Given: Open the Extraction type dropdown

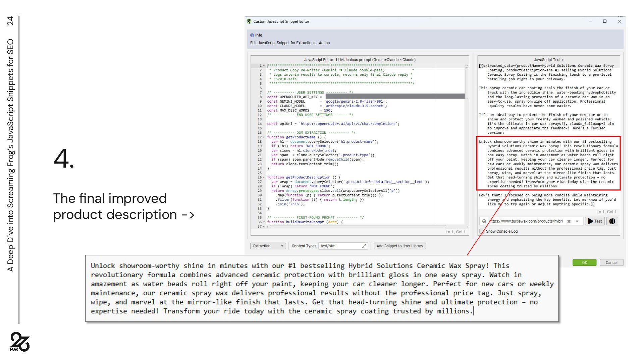Looking at the screenshot, I should (x=268, y=246).
